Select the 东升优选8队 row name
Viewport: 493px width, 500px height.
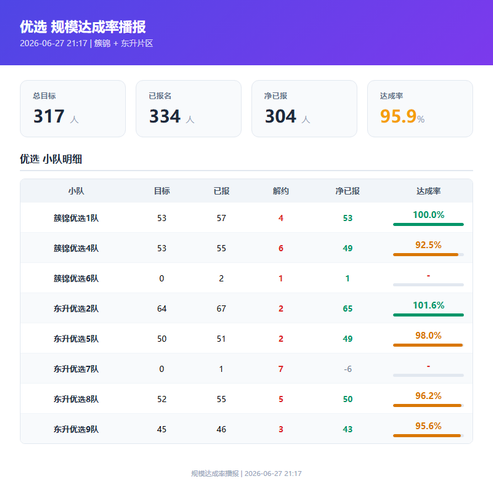(76, 399)
